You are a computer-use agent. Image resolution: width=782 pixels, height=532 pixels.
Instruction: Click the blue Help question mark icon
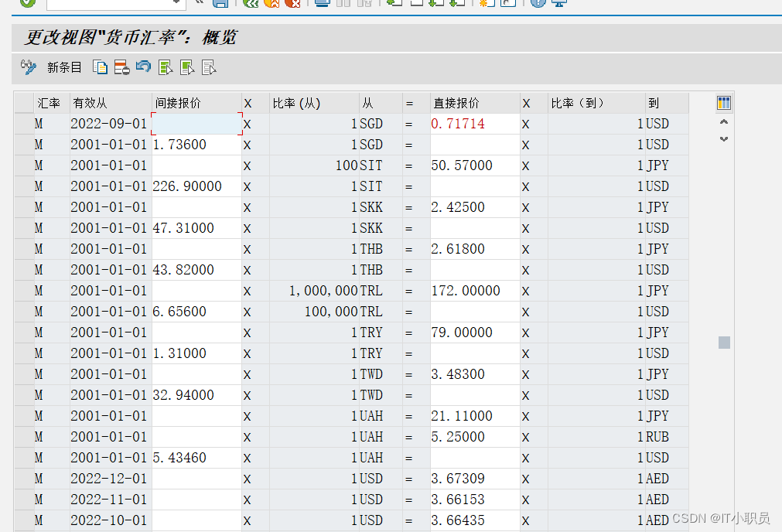pyautogui.click(x=538, y=2)
